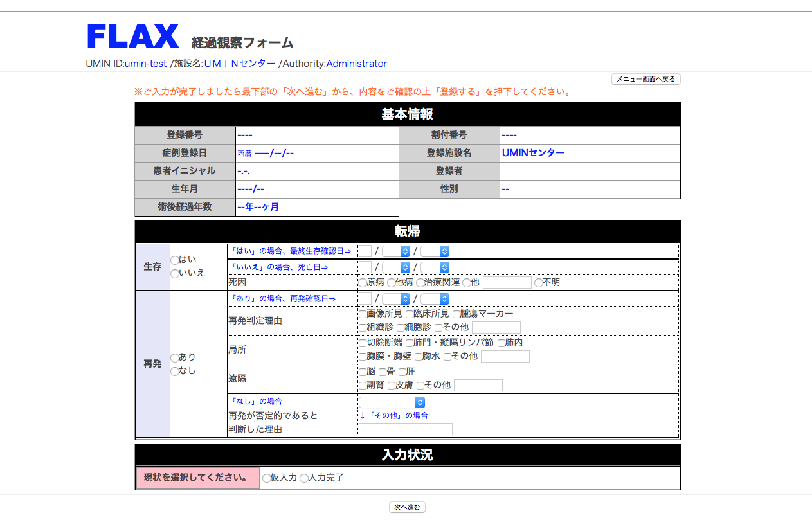Image resolution: width=812 pixels, height=520 pixels.
Task: Click the 'その他' reason text field
Action: click(x=406, y=429)
